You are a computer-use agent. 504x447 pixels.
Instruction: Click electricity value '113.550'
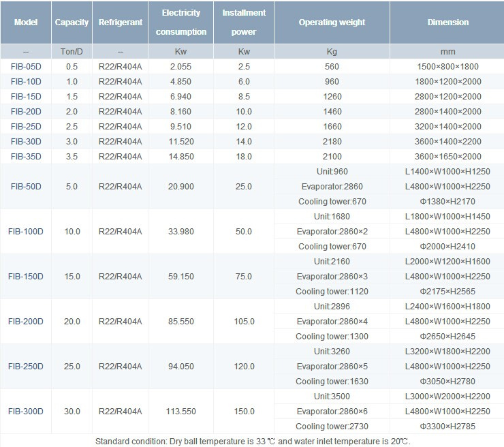tap(181, 412)
